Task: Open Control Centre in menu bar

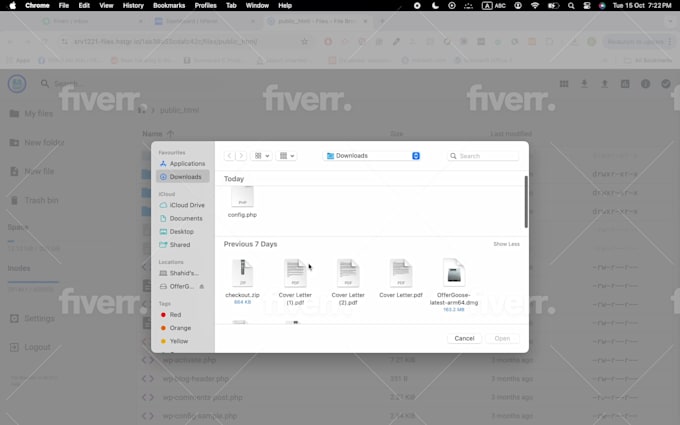Action: [x=587, y=6]
